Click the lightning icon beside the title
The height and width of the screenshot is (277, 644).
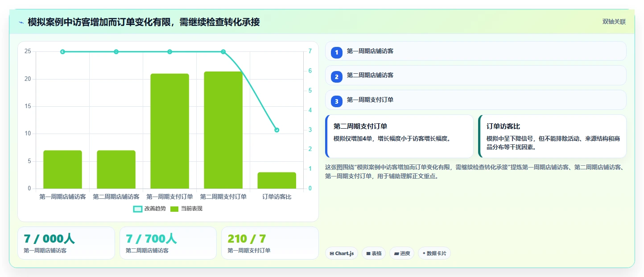tap(21, 22)
